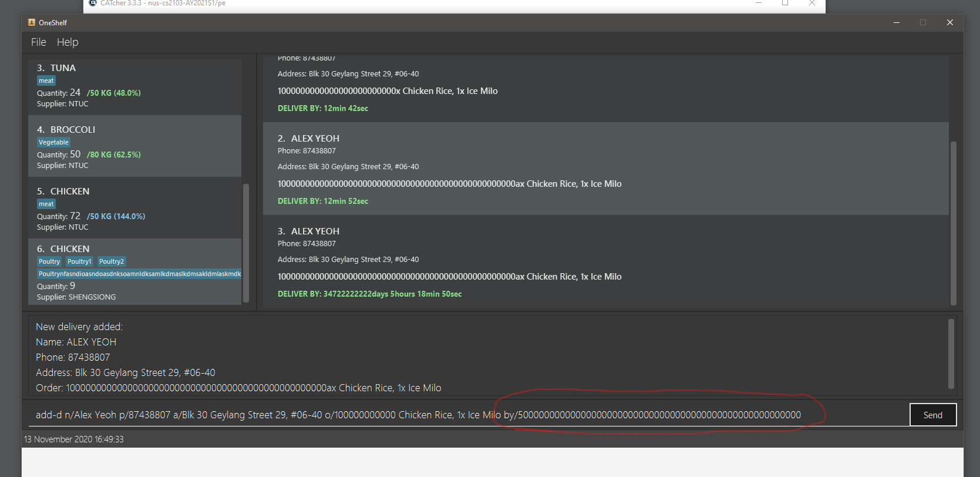980x477 pixels.
Task: Click the delivery list scrollbar
Action: [x=953, y=223]
